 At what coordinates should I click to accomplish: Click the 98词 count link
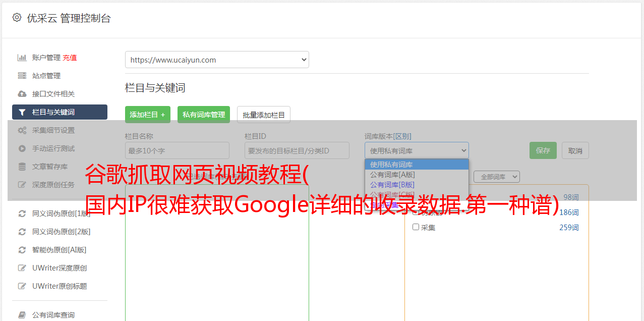[x=571, y=197]
